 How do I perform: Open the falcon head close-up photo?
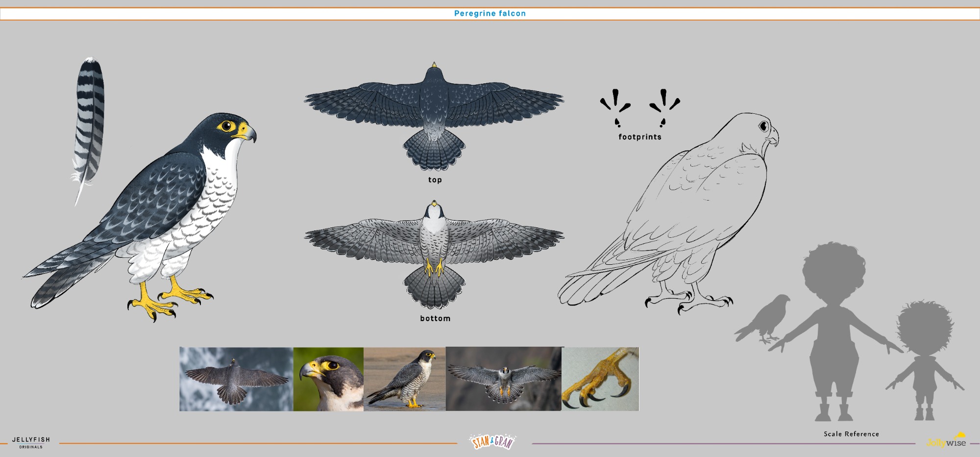point(328,379)
